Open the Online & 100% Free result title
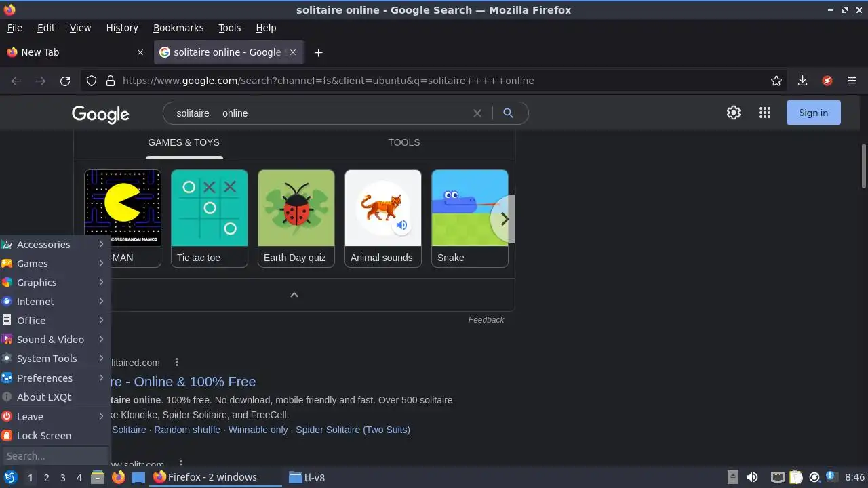 point(182,382)
